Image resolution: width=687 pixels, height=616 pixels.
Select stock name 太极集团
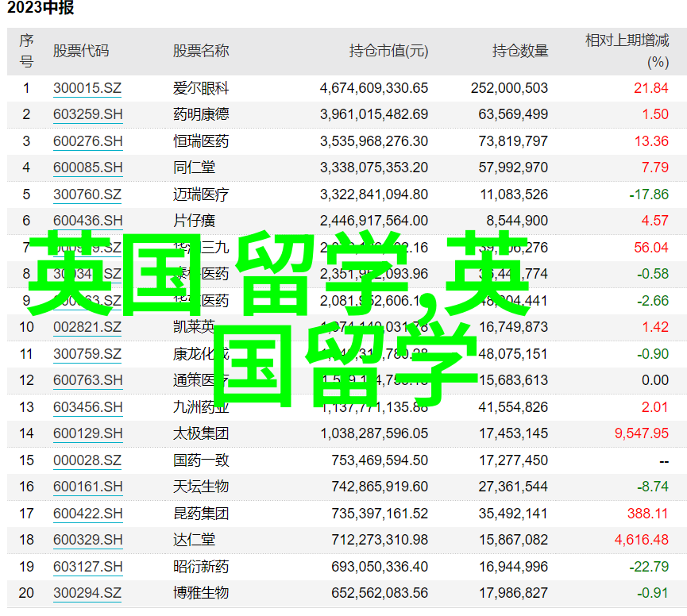(201, 433)
